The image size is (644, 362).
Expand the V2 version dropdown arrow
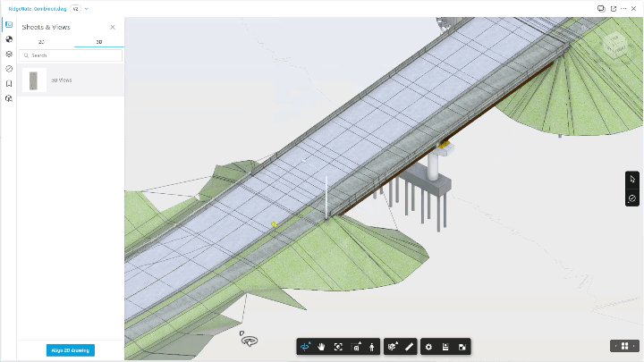(86, 9)
